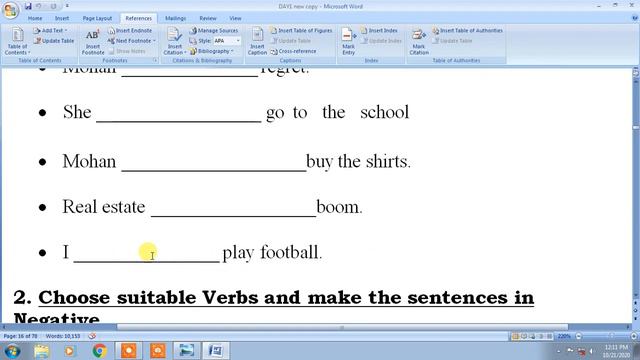Viewport: 640px width, 360px height.
Task: Click the 220% zoom level
Action: click(564, 336)
